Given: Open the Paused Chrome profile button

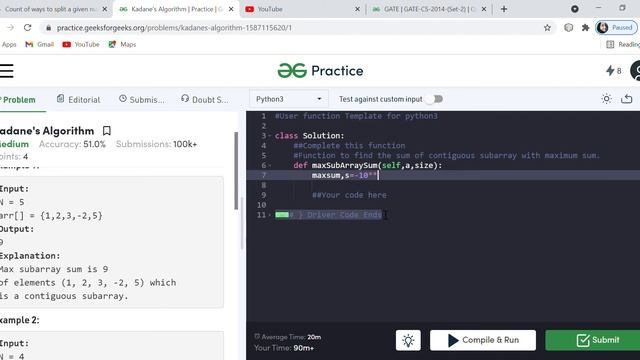Looking at the screenshot, I should (617, 28).
